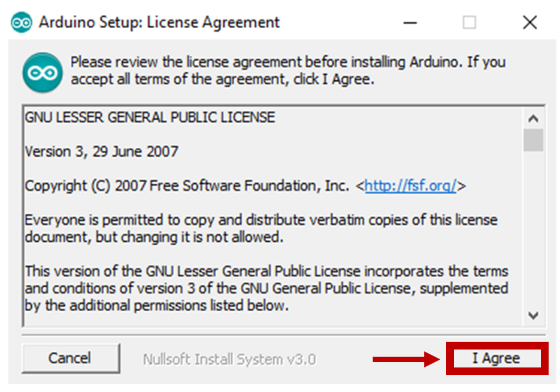This screenshot has height=392, width=560.
Task: Close the Arduino Setup dialog
Action: coord(529,23)
